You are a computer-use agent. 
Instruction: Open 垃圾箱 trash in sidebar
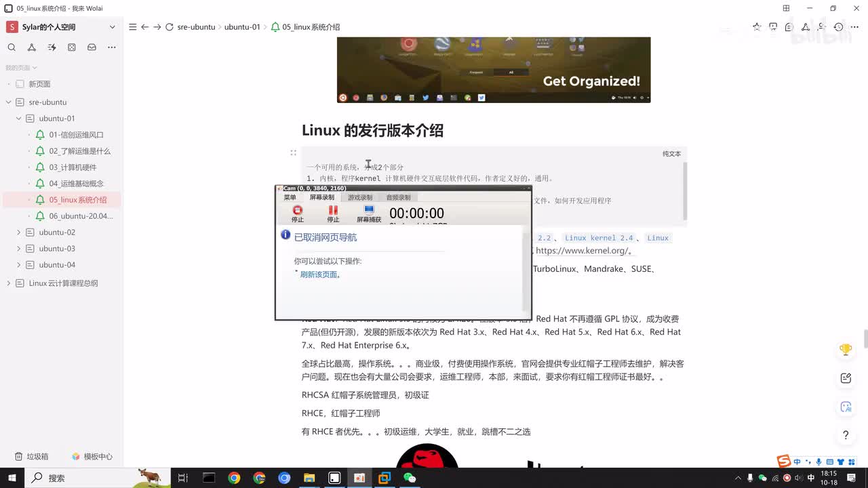point(32,457)
